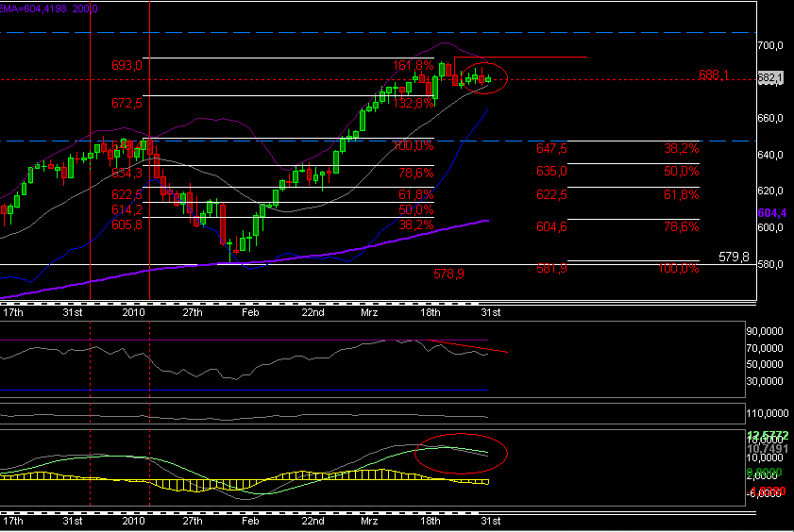Select the red ellipse on the MACD panel
Screen dimensions: 794x532
tap(461, 453)
